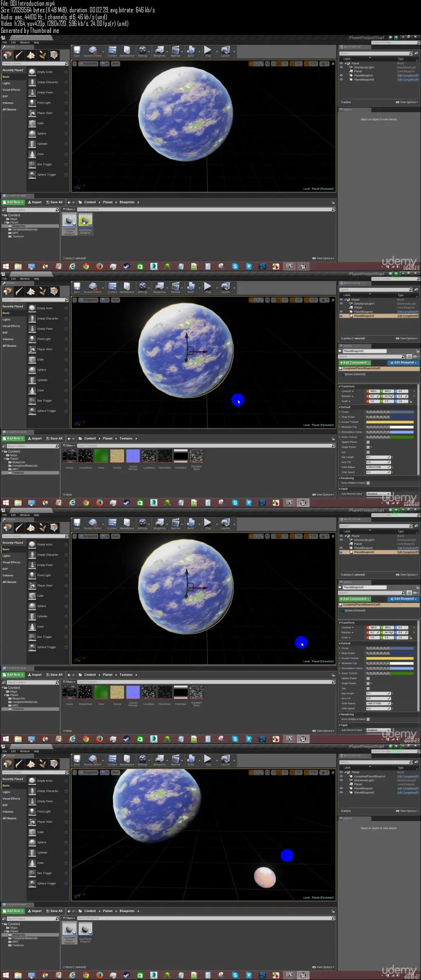
Task: Check Actor Hidden In Game in the second frame
Action: point(368,483)
